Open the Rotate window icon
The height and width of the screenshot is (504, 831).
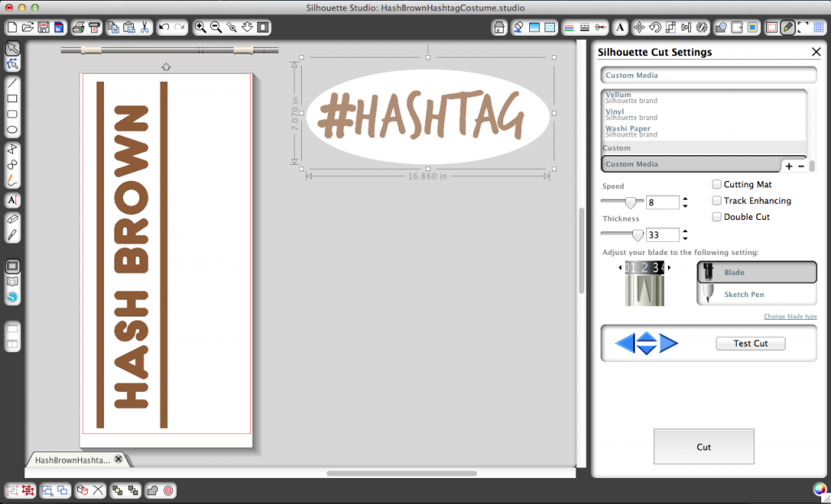tap(655, 27)
